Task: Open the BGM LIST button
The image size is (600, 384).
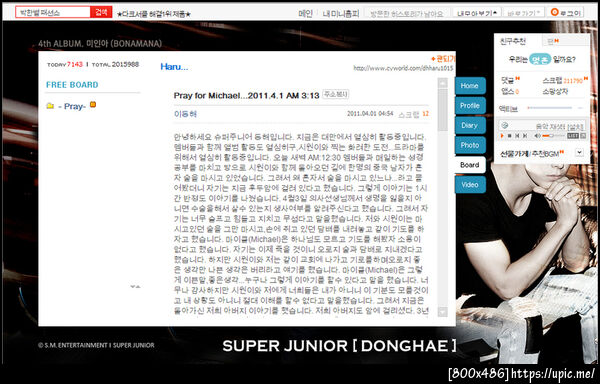Action: point(573,136)
